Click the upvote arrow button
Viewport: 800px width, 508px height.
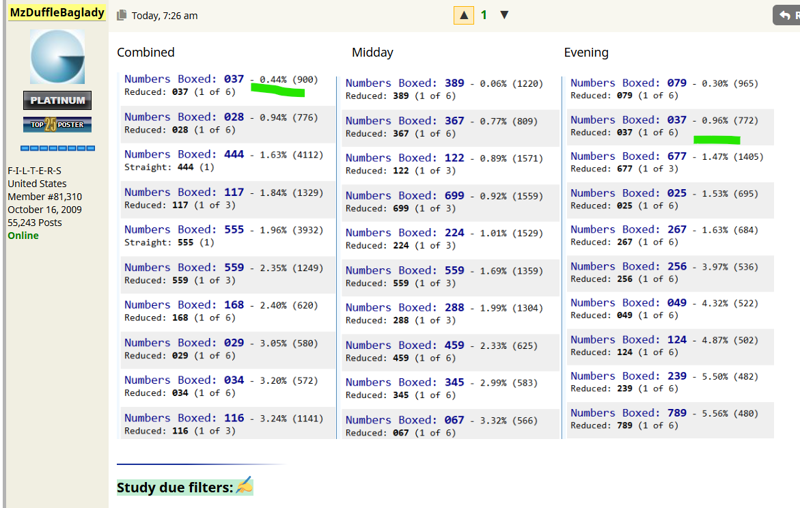click(x=463, y=15)
